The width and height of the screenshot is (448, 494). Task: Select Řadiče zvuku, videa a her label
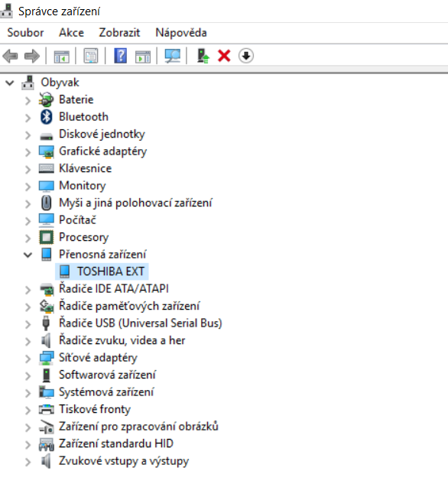click(x=122, y=340)
